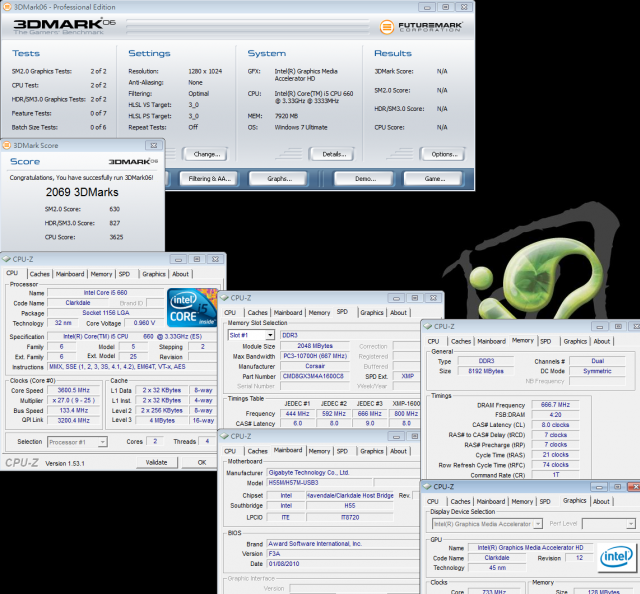
Task: Click OK in the CPU-Z CPU window
Action: (202, 463)
